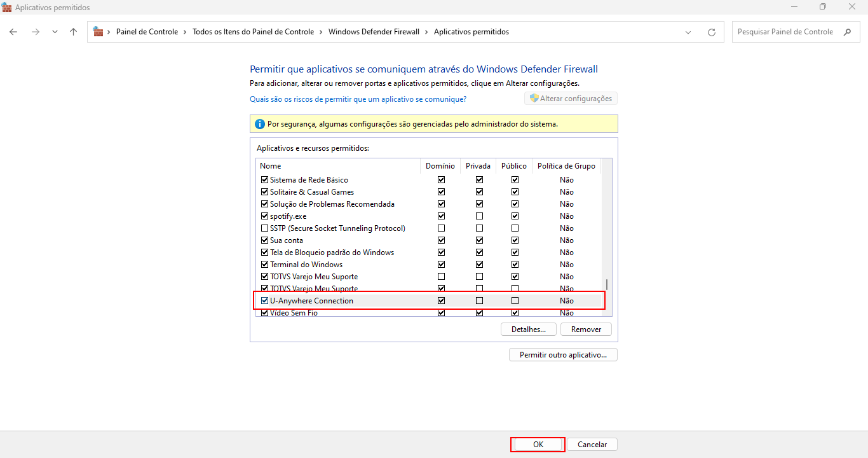The height and width of the screenshot is (458, 868).
Task: Toggle the Sistema de Rede Básico checkbox
Action: click(x=265, y=180)
